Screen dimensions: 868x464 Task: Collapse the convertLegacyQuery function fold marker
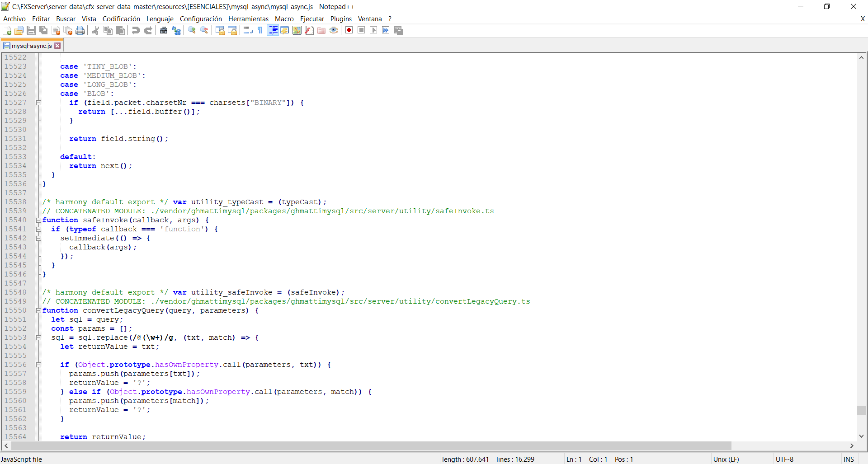click(39, 310)
